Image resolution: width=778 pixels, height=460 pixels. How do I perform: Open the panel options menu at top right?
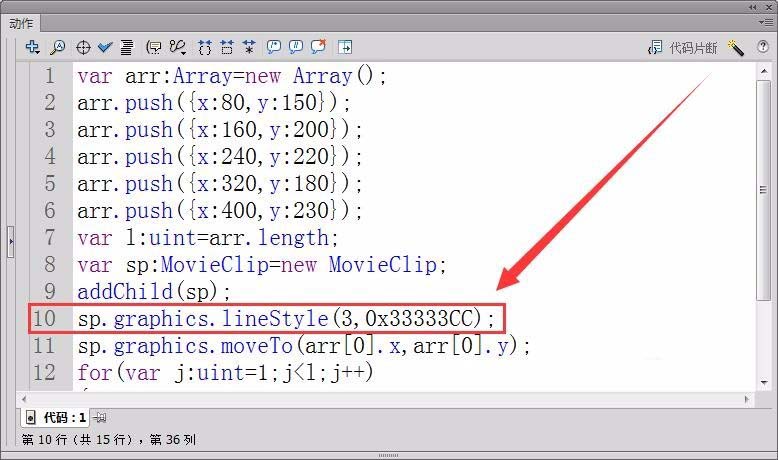click(x=765, y=22)
